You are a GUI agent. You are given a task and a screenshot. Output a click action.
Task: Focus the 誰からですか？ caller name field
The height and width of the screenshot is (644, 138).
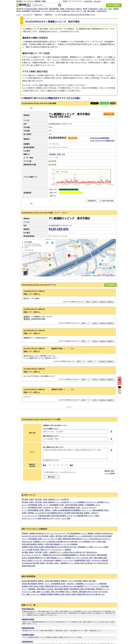click(75, 431)
